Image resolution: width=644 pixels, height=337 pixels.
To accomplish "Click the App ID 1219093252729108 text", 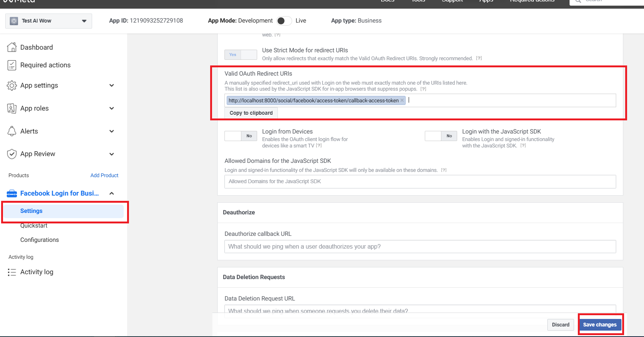I will [146, 21].
